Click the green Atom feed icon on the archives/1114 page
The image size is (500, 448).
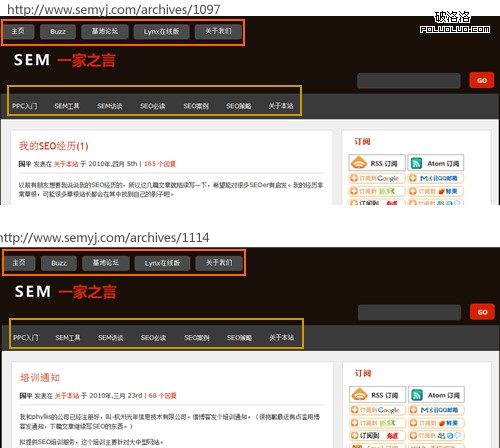pos(417,395)
